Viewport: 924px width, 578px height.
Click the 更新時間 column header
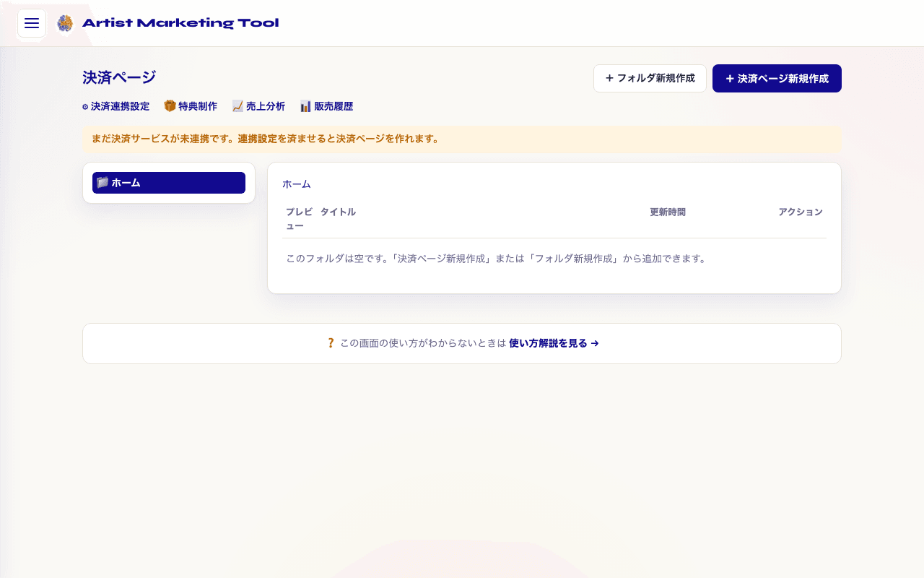tap(668, 212)
